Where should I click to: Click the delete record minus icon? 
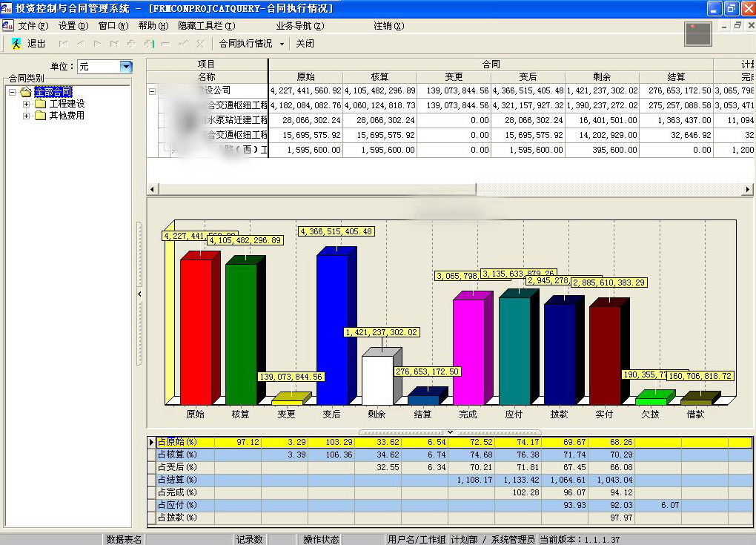coord(166,44)
